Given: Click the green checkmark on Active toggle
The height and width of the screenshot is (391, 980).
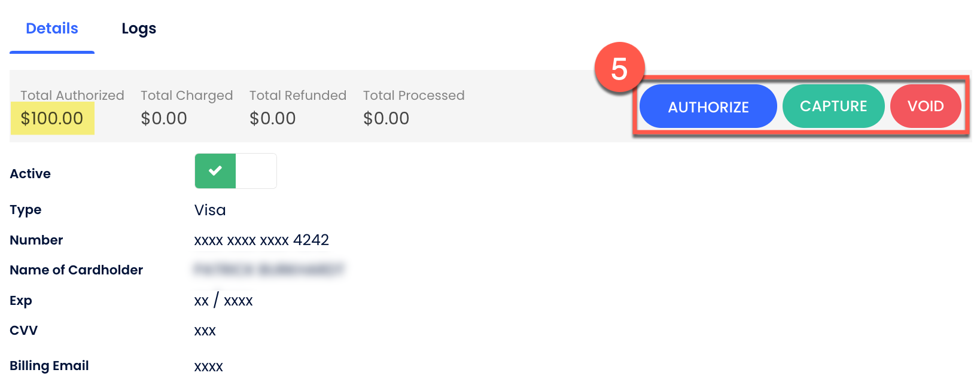Looking at the screenshot, I should [215, 171].
